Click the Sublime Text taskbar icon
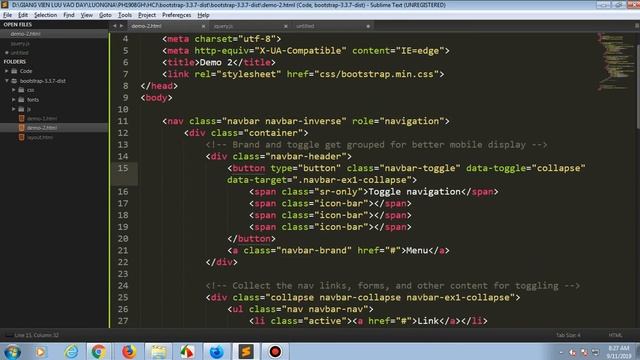Image resolution: width=640 pixels, height=360 pixels. tap(246, 351)
